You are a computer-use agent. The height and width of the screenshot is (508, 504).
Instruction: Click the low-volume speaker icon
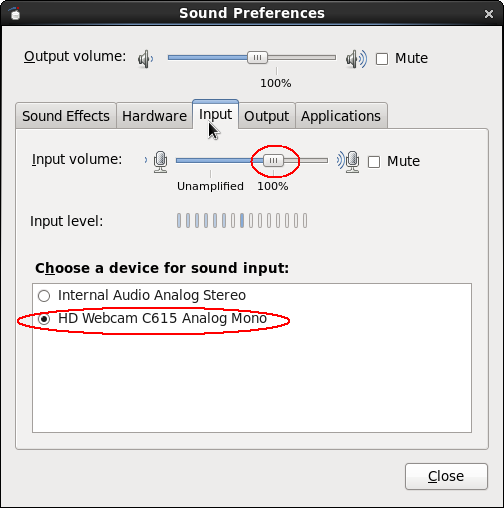tap(146, 59)
